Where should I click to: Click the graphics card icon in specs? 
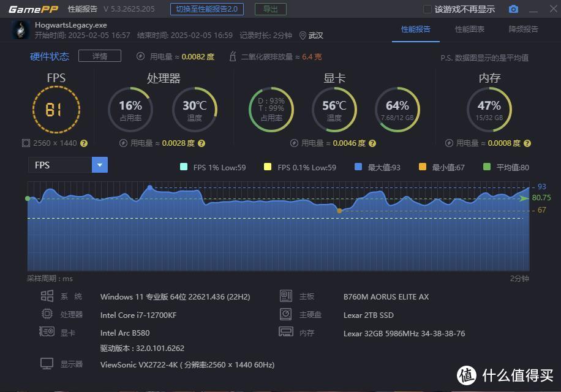(x=47, y=332)
